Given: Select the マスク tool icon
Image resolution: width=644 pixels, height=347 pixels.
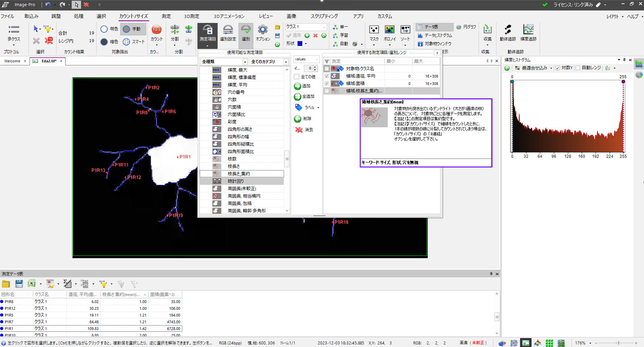Looking at the screenshot, I should pos(374,30).
